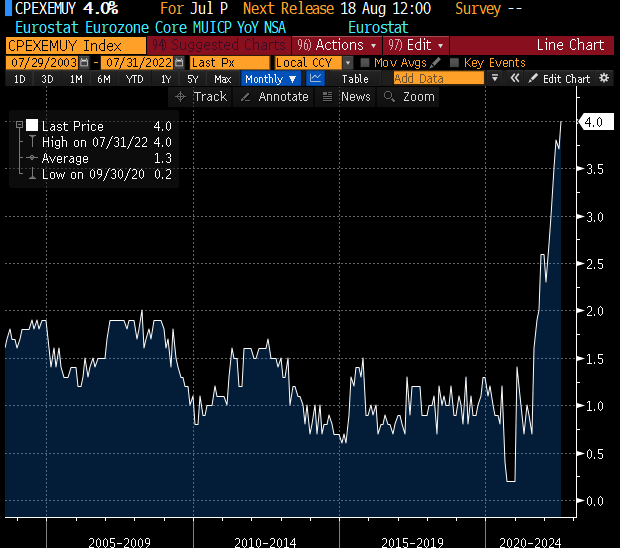The height and width of the screenshot is (548, 620).
Task: Open 94) Suggested Charts
Action: pyautogui.click(x=219, y=45)
